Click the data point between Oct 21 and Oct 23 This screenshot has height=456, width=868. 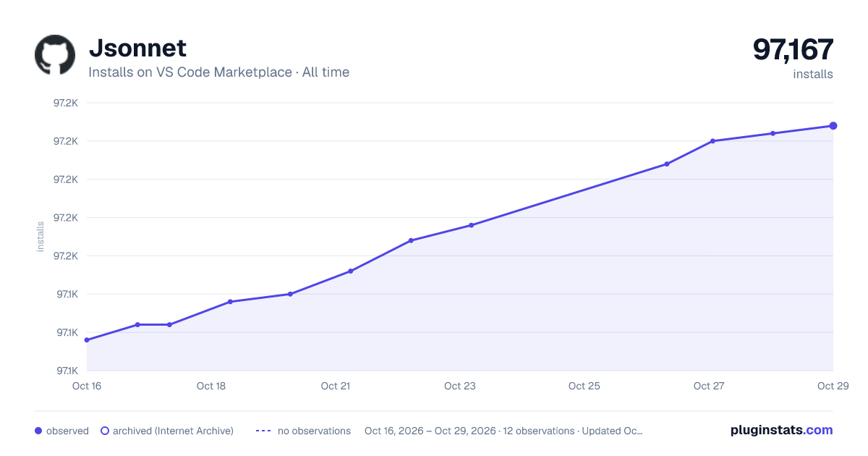coord(411,240)
